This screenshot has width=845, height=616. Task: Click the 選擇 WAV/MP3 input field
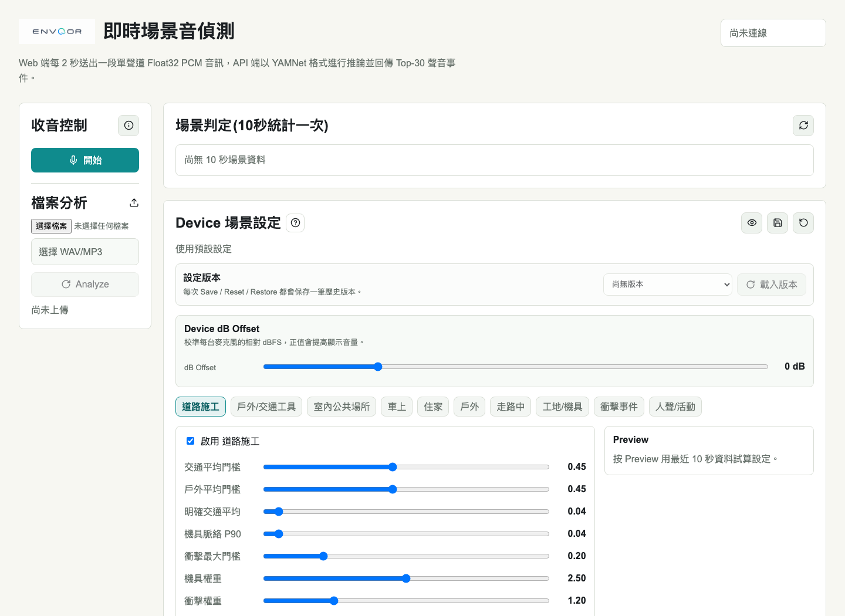point(85,252)
